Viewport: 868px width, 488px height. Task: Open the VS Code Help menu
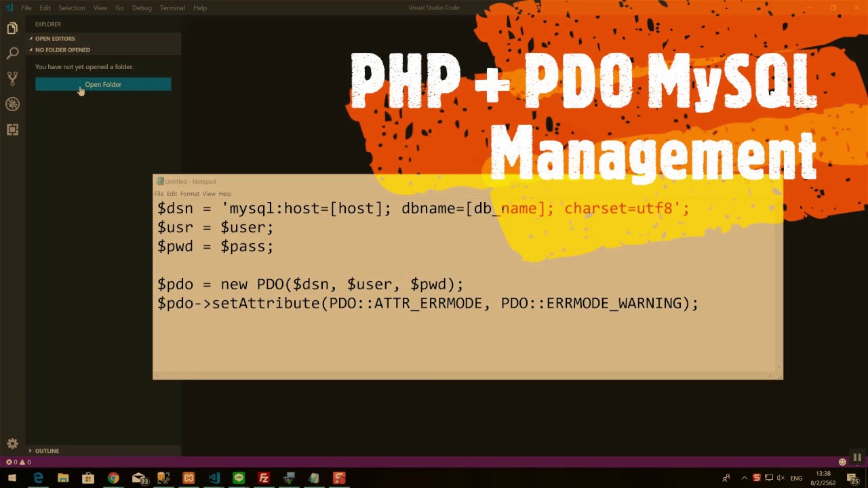[200, 7]
